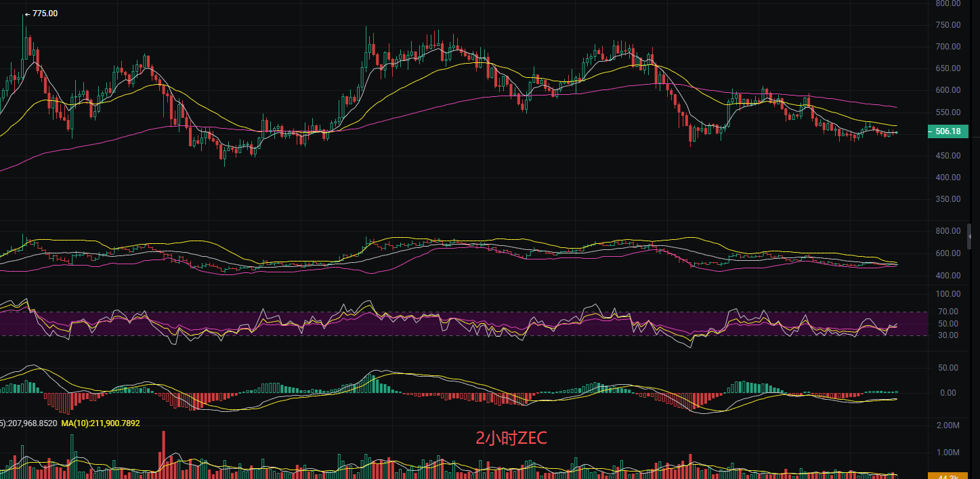980x479 pixels.
Task: Click the 600.00 label on Bollinger panel axis
Action: pos(947,253)
